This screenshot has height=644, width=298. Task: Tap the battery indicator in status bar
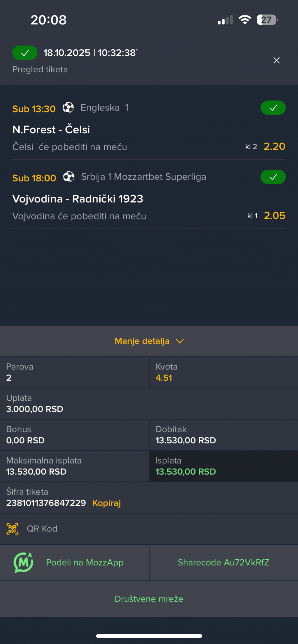tap(267, 20)
